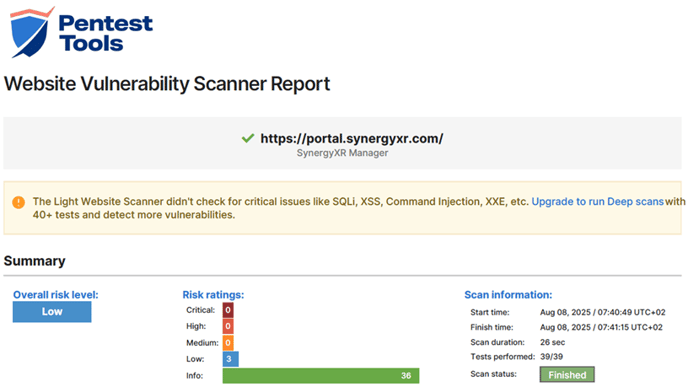Click the Overall risk level heading
688x387 pixels.
pyautogui.click(x=56, y=295)
